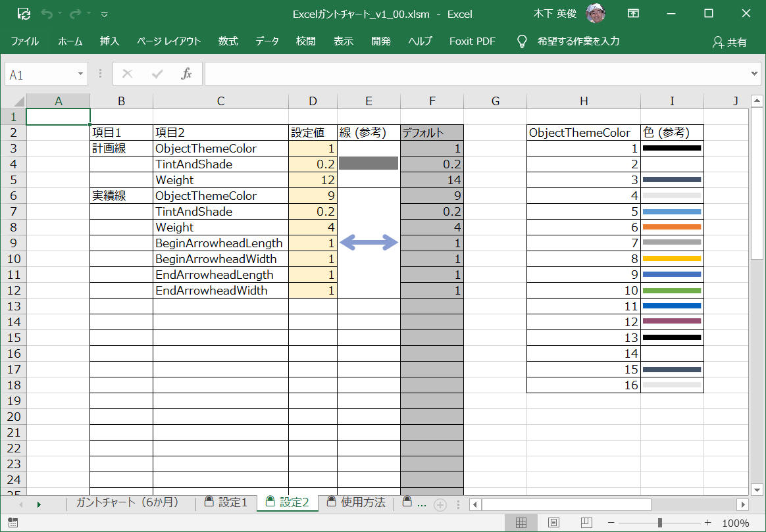Select Page Break Preview view icon
The width and height of the screenshot is (766, 532).
[x=586, y=523]
